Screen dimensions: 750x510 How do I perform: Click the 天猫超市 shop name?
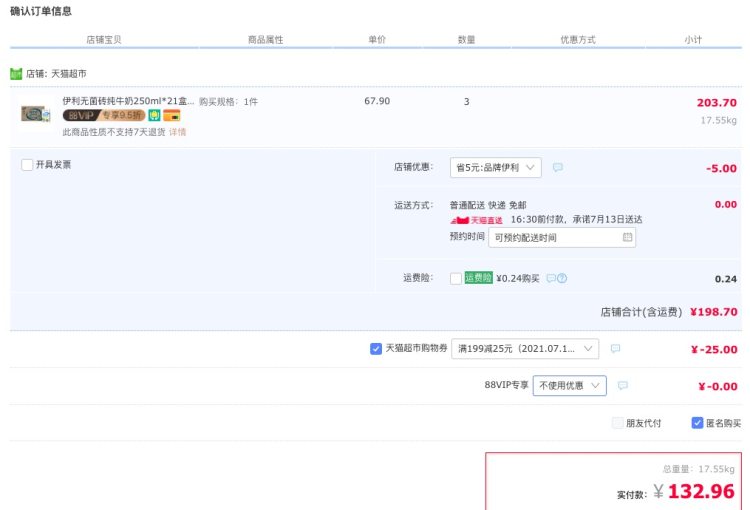(x=69, y=74)
